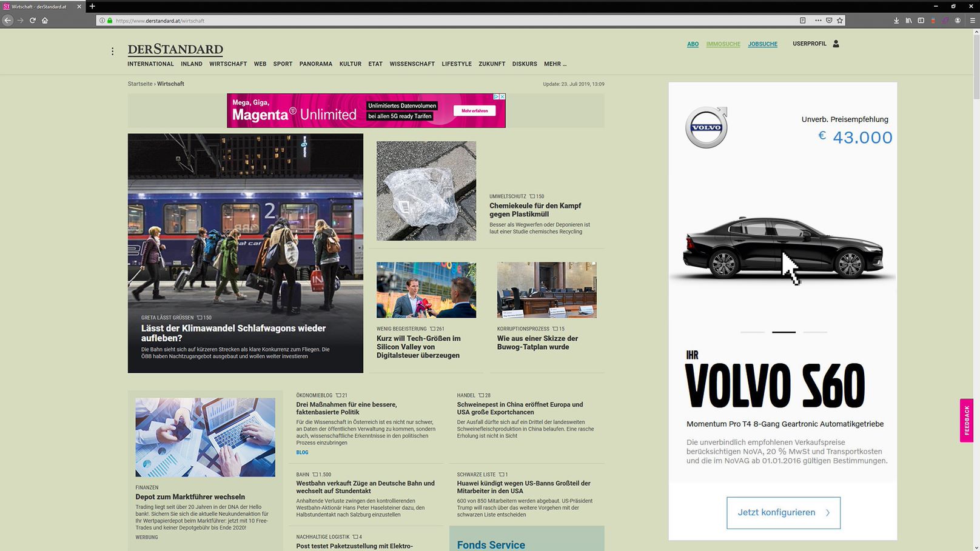
Task: Click the user profile person icon
Action: [x=836, y=44]
